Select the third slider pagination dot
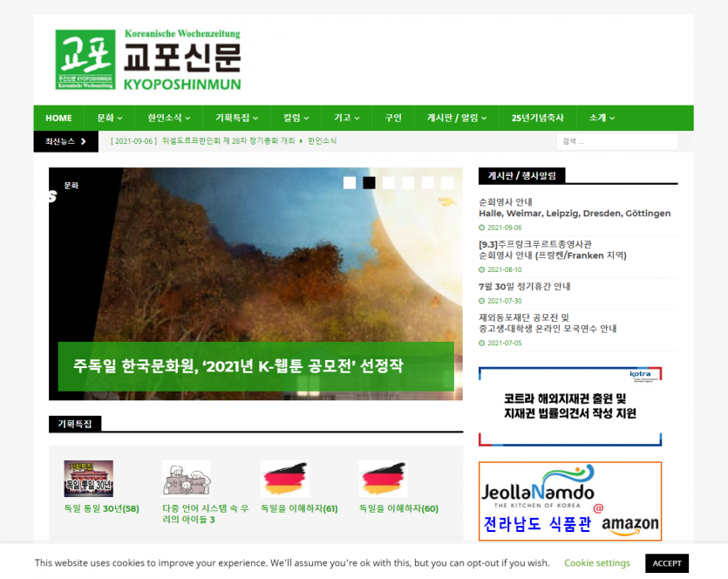 click(389, 182)
